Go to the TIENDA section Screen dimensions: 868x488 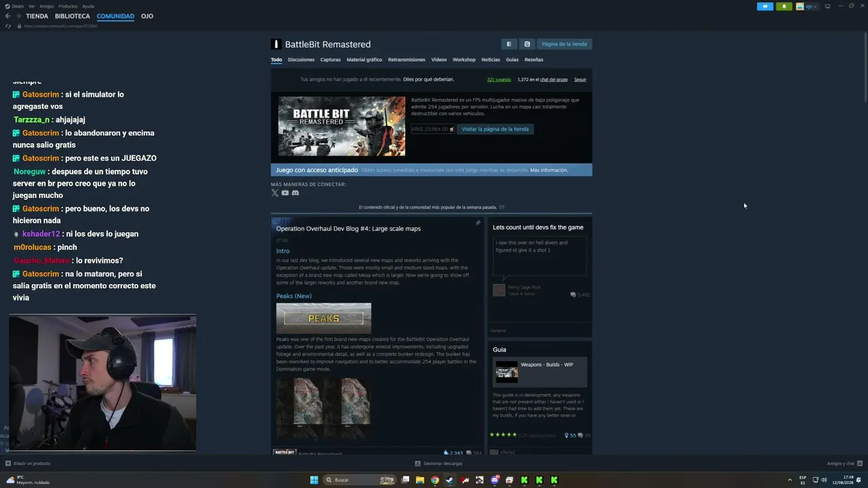click(37, 16)
